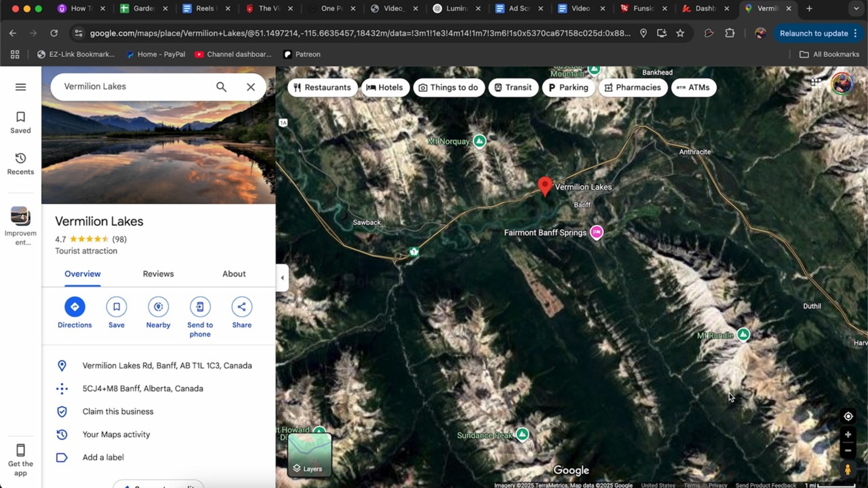Open the (98) reviews count
This screenshot has width=868, height=488.
[x=119, y=239]
